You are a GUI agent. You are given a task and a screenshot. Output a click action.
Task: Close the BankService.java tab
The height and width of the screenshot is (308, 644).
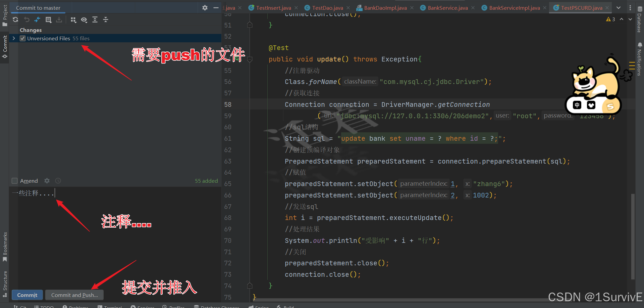[x=473, y=8]
